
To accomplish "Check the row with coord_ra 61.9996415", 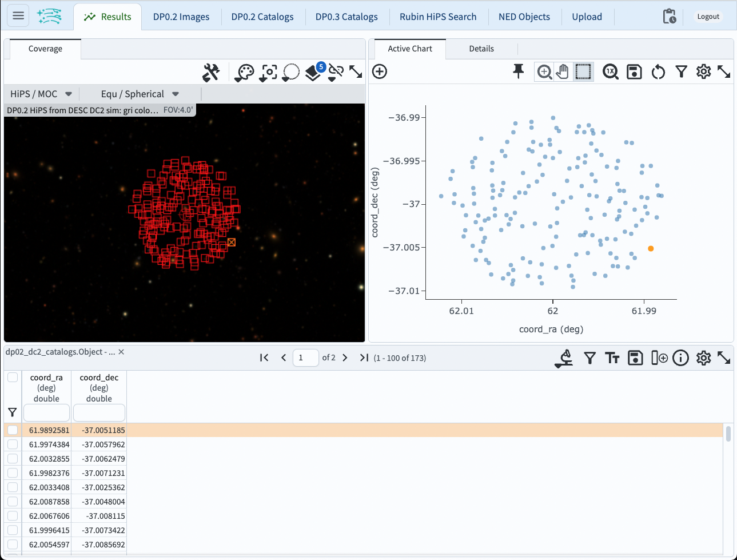I will (x=13, y=530).
